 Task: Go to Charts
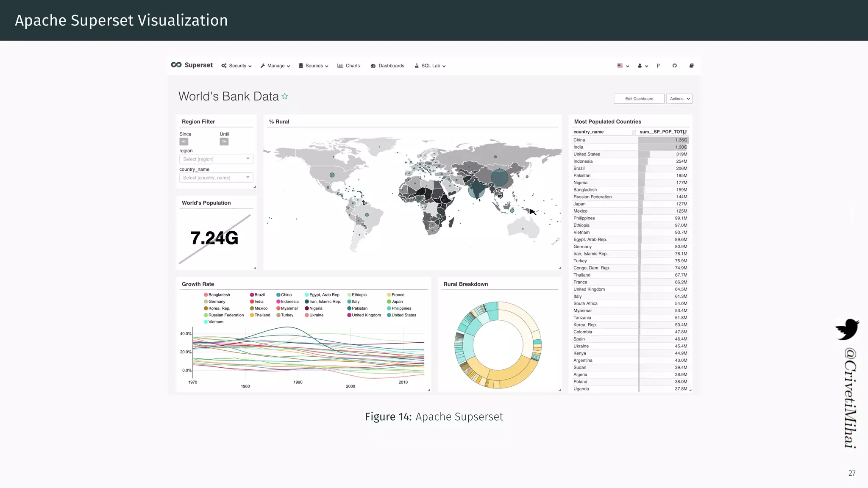(348, 66)
